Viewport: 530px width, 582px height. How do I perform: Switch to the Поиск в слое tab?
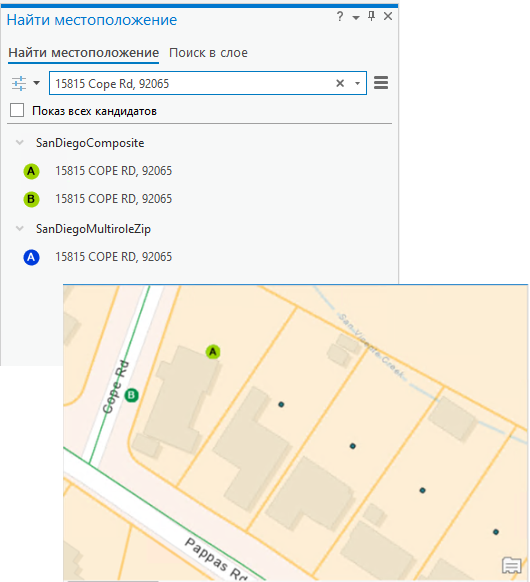click(208, 53)
